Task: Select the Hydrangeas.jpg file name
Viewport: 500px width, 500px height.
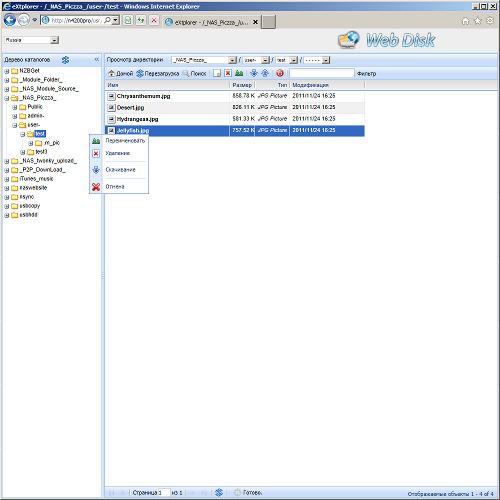Action: [x=137, y=119]
